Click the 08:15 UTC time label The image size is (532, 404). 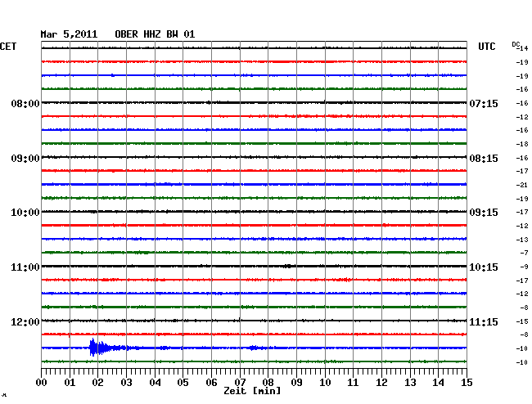pos(484,159)
